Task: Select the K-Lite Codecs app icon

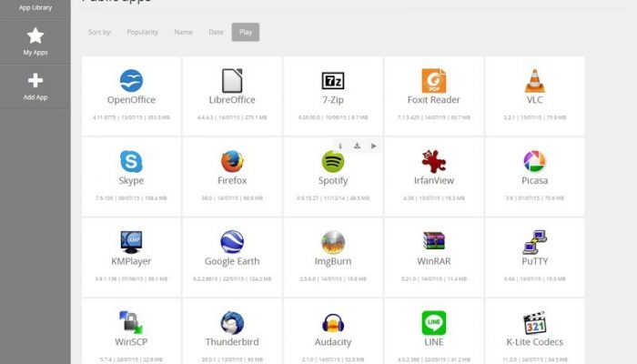Action: [x=535, y=322]
